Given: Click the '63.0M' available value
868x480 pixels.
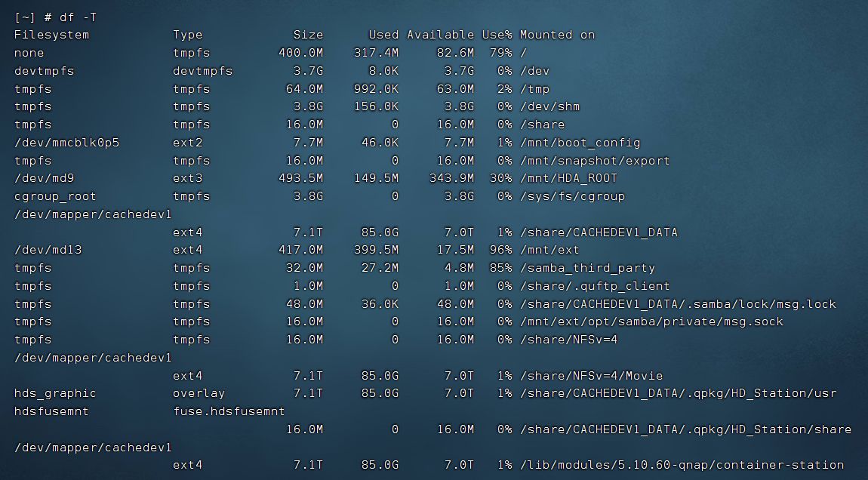Looking at the screenshot, I should tap(456, 89).
